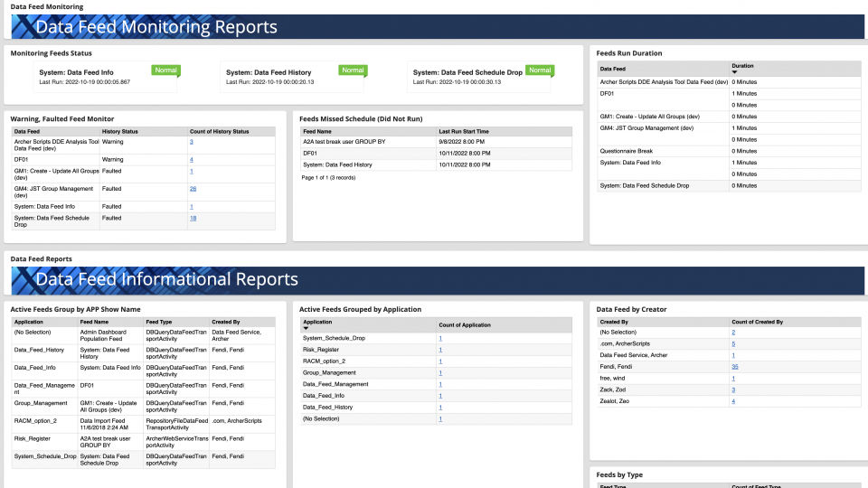Open count link for Data Feed Service, Archer creator

click(733, 356)
